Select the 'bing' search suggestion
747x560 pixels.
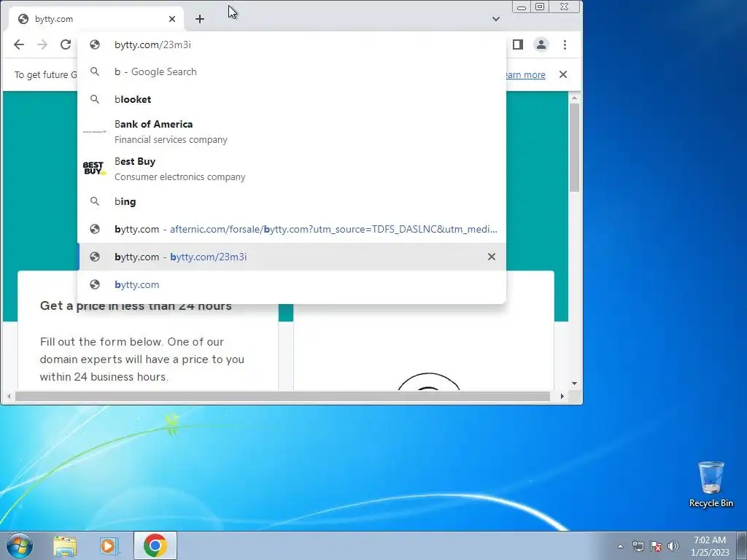(x=292, y=201)
